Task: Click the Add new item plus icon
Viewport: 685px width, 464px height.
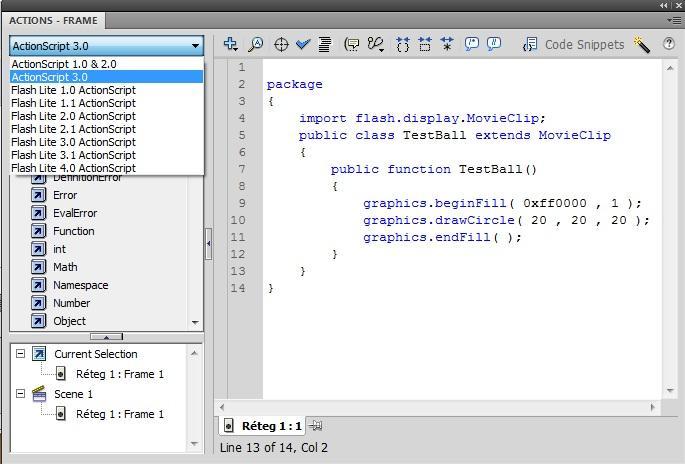Action: click(x=230, y=44)
